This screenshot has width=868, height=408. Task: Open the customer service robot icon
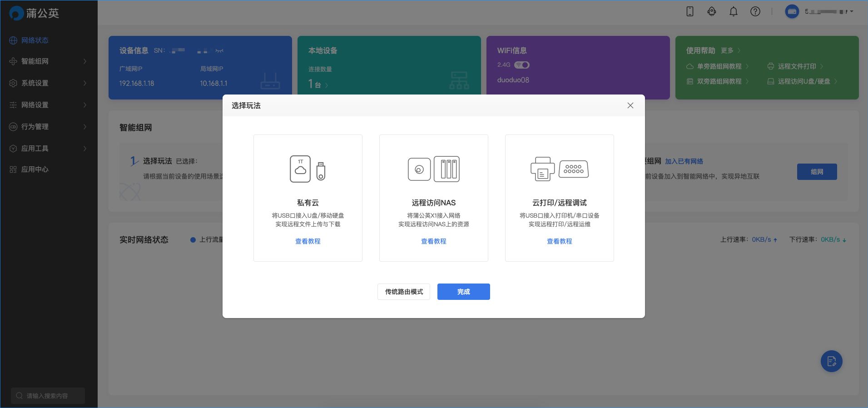click(711, 12)
